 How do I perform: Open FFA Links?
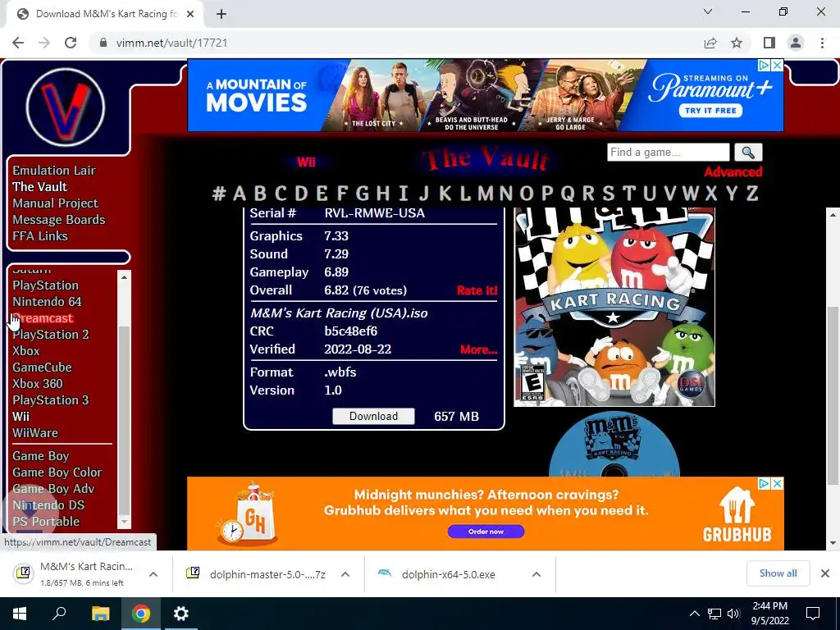(40, 235)
